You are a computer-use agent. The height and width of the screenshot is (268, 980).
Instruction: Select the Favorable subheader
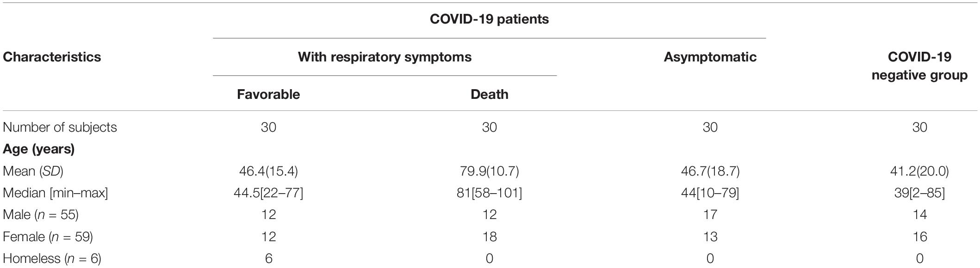click(268, 94)
